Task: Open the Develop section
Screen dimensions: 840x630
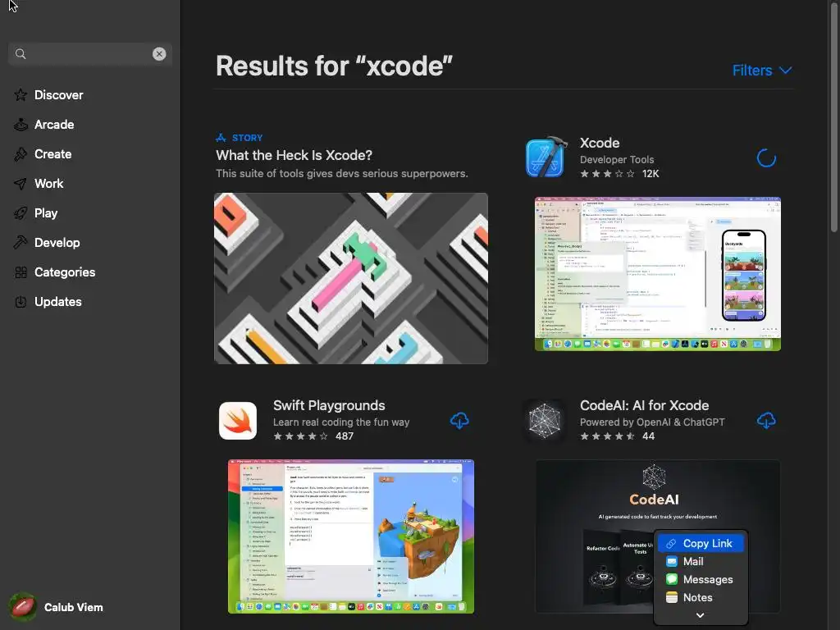Action: coord(57,242)
